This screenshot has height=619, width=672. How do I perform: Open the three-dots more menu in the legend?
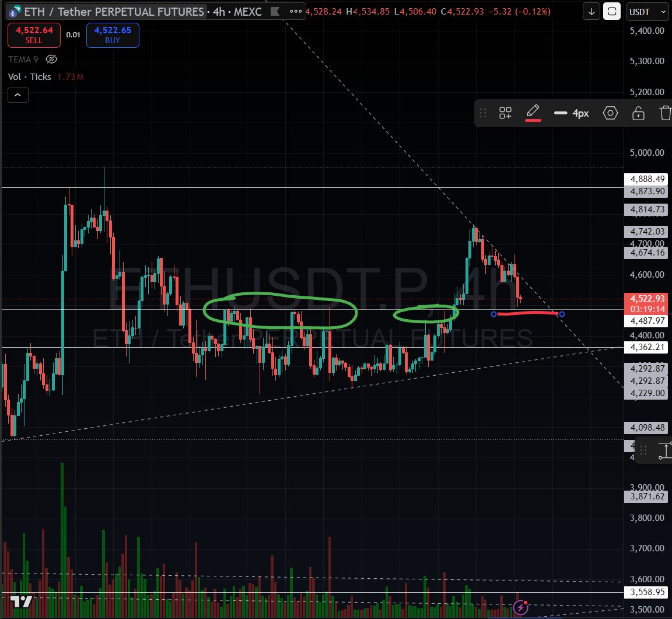pos(295,12)
